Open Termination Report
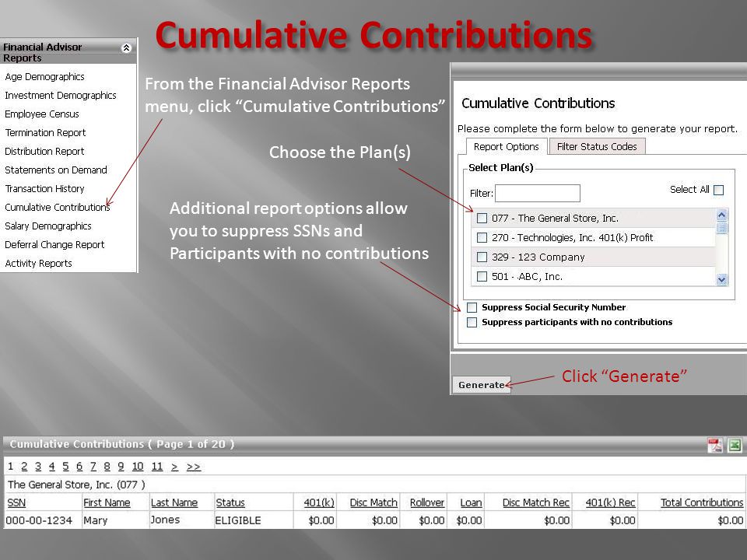This screenshot has height=560, width=747. tap(45, 133)
